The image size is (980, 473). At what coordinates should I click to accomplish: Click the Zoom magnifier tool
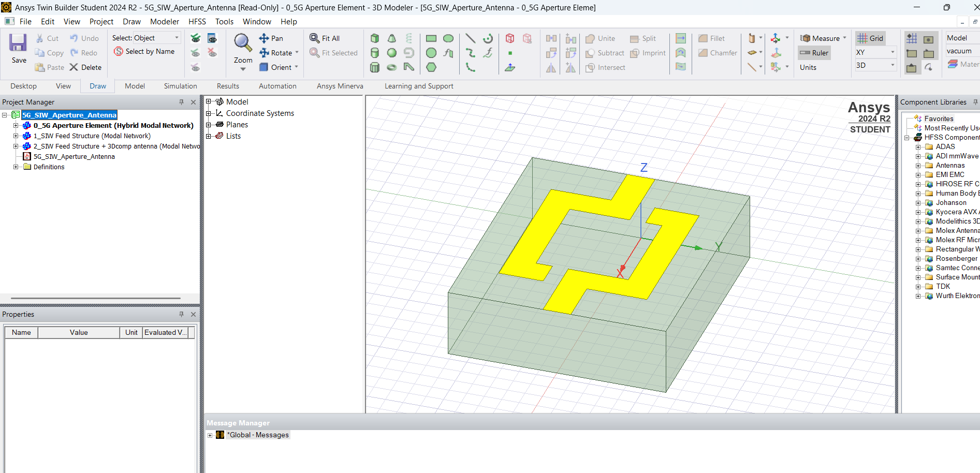(x=243, y=43)
